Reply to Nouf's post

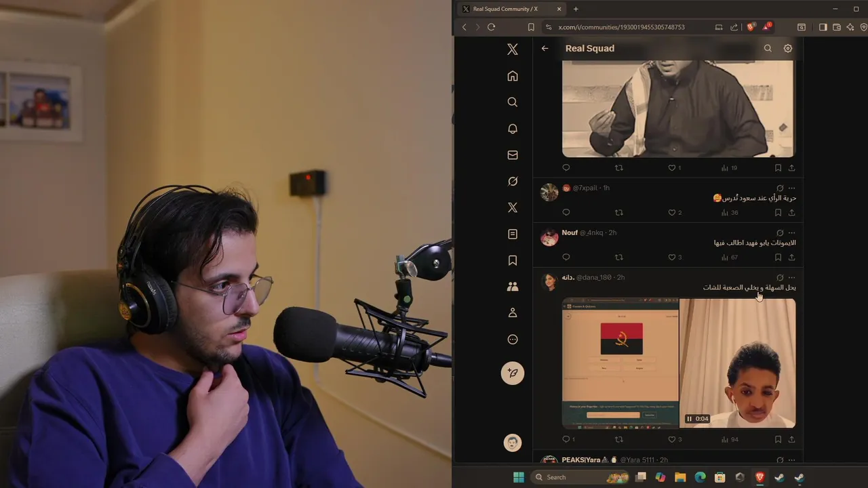pyautogui.click(x=566, y=258)
